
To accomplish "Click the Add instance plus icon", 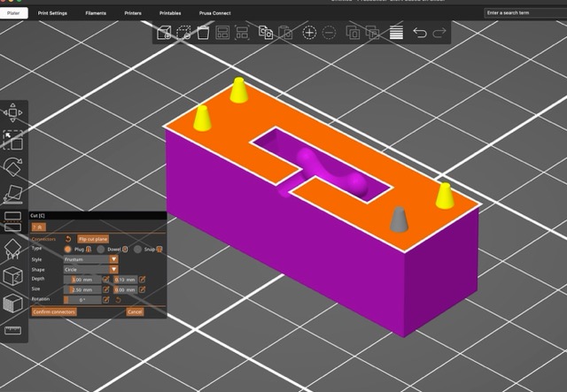I will click(x=309, y=33).
